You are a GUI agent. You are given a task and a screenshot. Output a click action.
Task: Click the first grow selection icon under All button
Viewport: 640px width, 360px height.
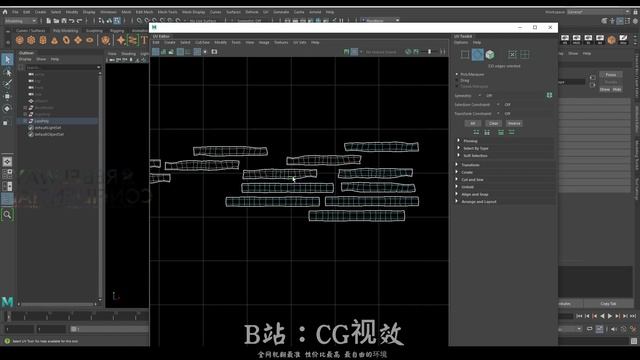click(476, 132)
